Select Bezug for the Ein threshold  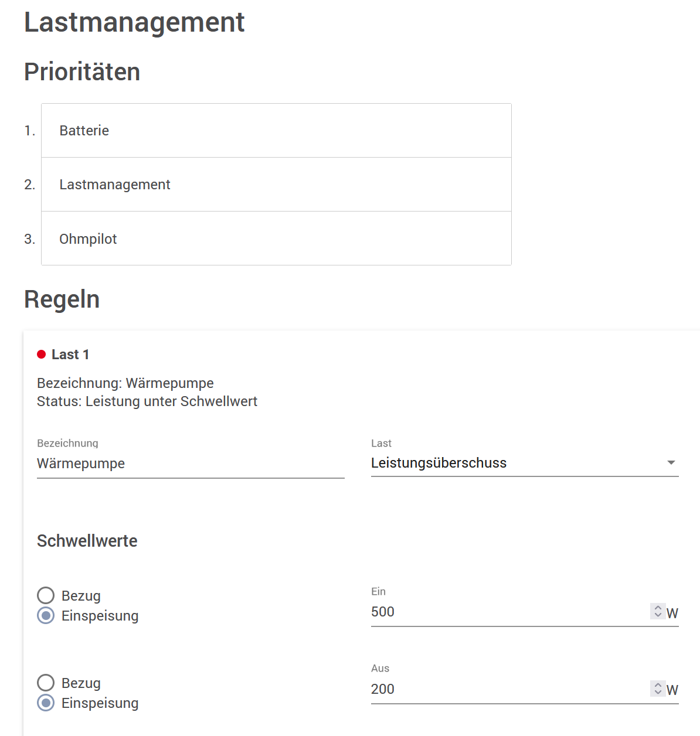coord(45,595)
